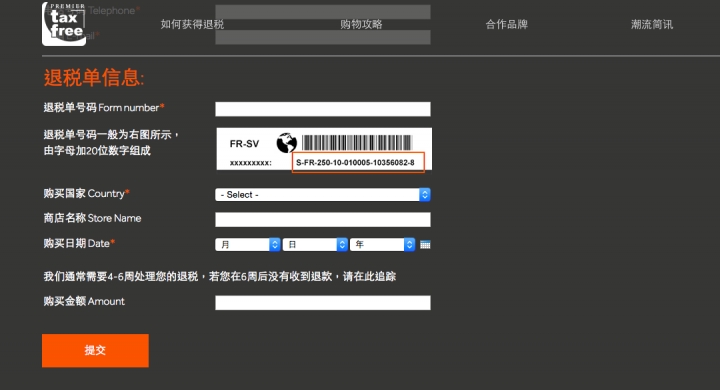This screenshot has width=720, height=390.
Task: Click the sample number S-FR-250-10-010005-10356082-8
Action: tap(355, 163)
